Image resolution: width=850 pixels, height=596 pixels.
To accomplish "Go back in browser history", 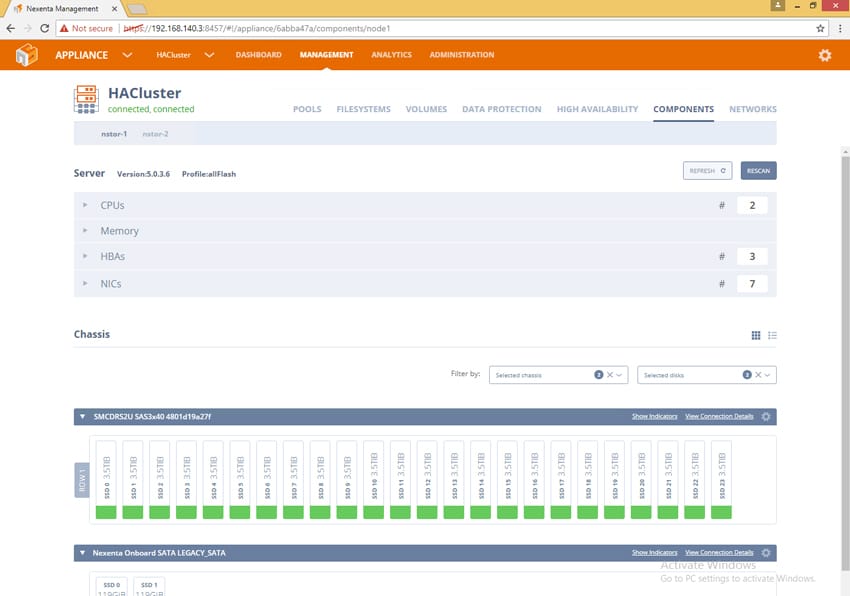I will (x=11, y=28).
